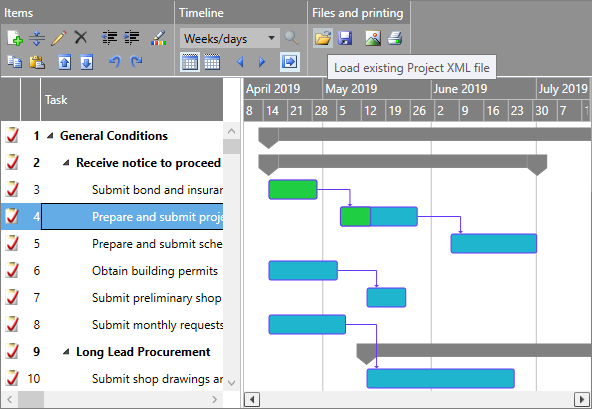
Task: Click the task list vertical scrollbar thumb
Action: click(231, 147)
